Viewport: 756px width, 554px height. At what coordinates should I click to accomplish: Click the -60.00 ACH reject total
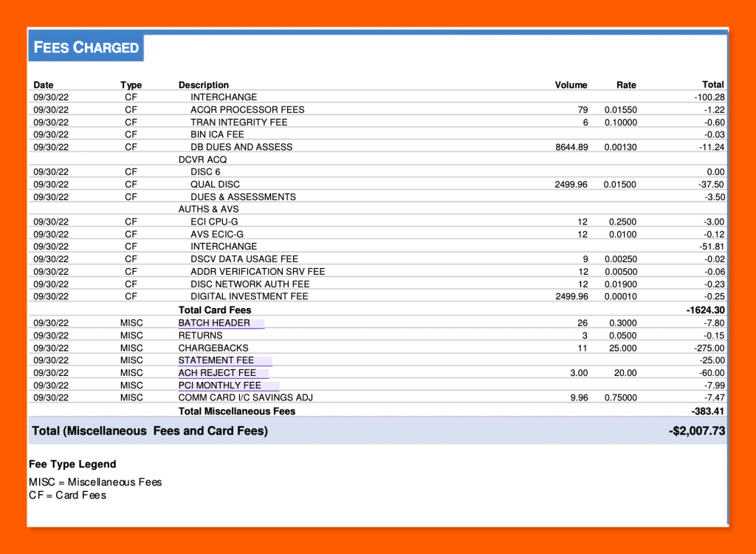712,373
